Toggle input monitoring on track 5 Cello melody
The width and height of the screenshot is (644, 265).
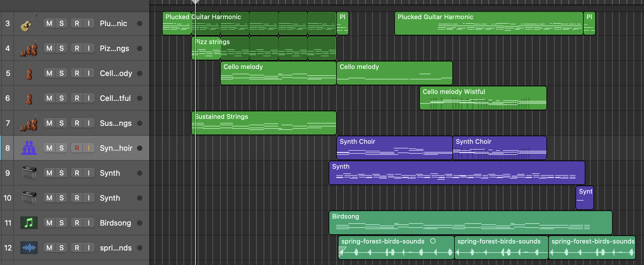89,73
